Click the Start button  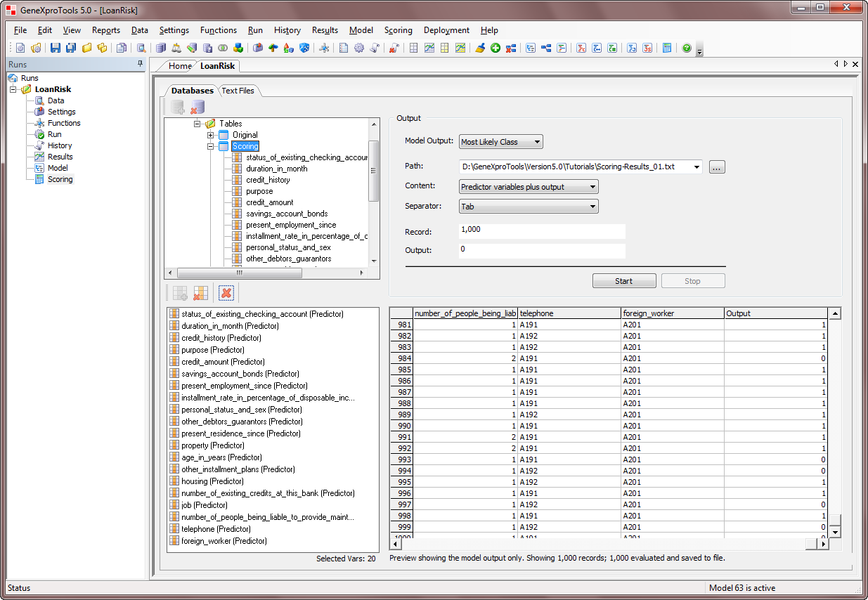tap(624, 281)
